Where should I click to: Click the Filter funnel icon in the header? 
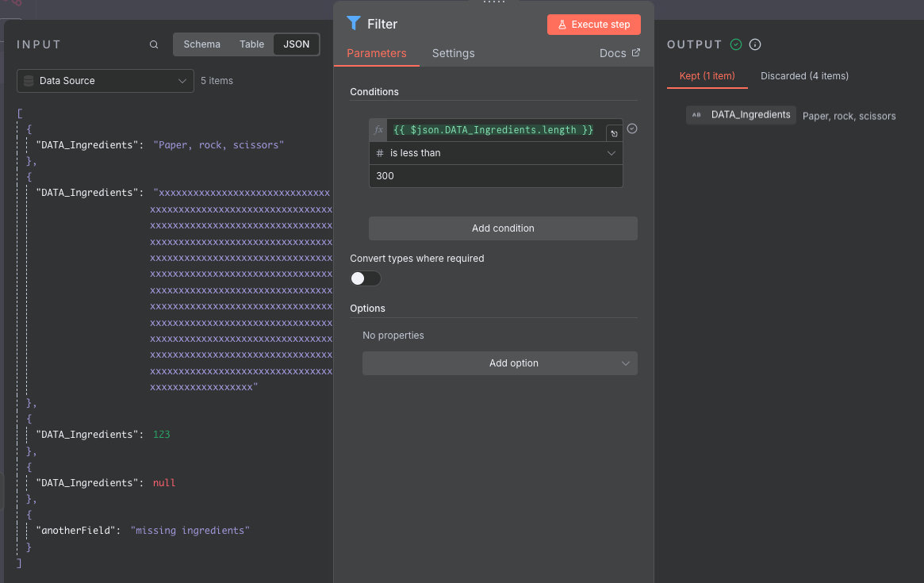(x=354, y=24)
